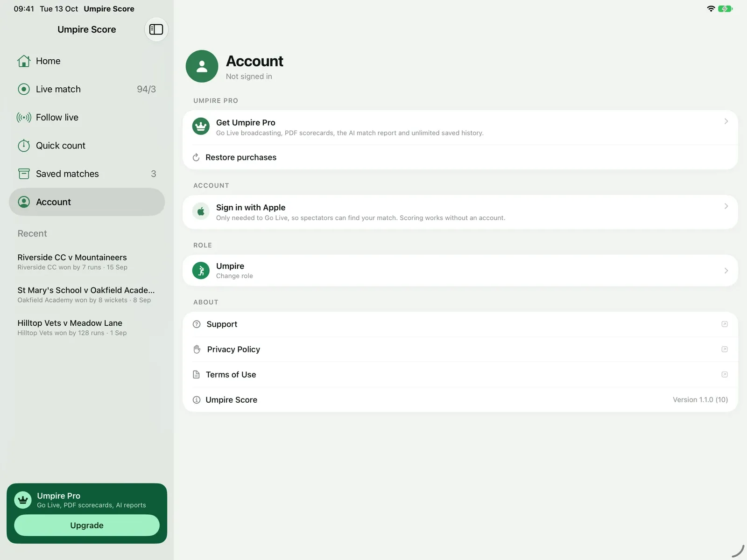Click the Live match record icon
The height and width of the screenshot is (560, 747).
(24, 89)
